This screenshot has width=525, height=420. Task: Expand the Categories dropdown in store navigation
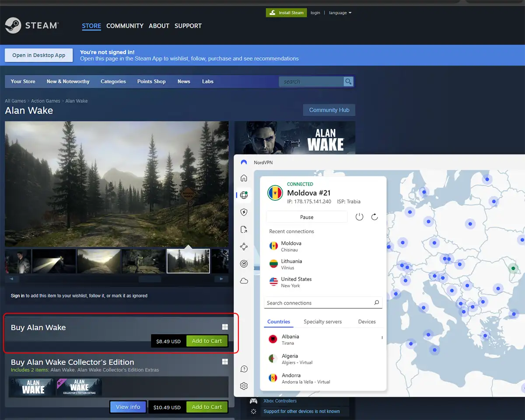coord(113,81)
